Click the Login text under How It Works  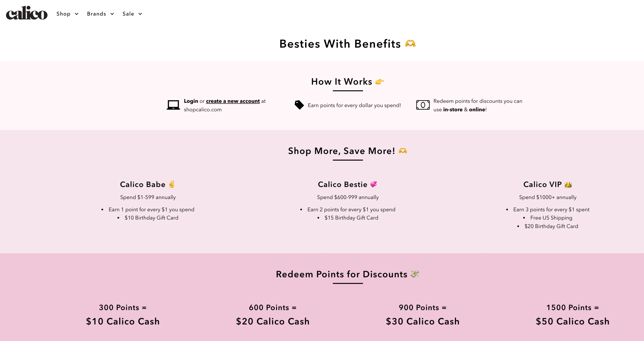pyautogui.click(x=191, y=101)
